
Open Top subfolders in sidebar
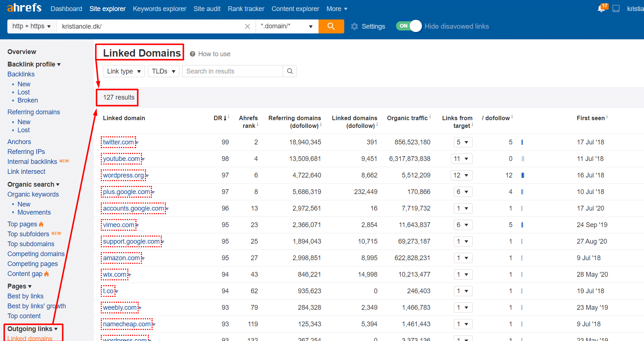pos(28,234)
